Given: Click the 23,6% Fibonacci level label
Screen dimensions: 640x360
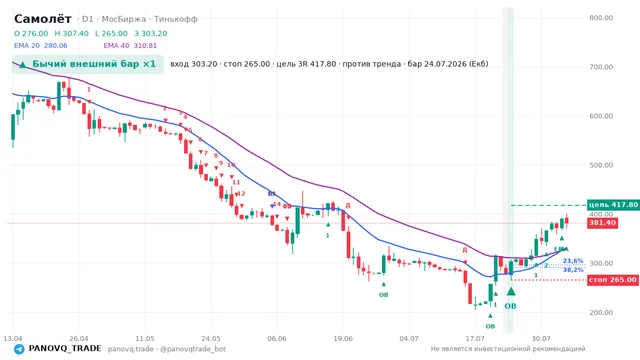Looking at the screenshot, I should tap(573, 261).
